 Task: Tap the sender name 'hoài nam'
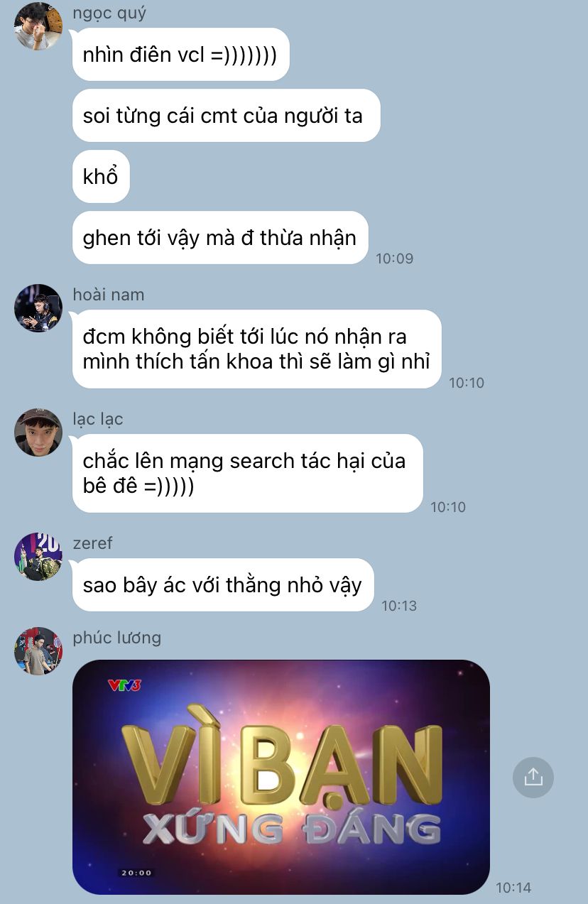[x=109, y=294]
